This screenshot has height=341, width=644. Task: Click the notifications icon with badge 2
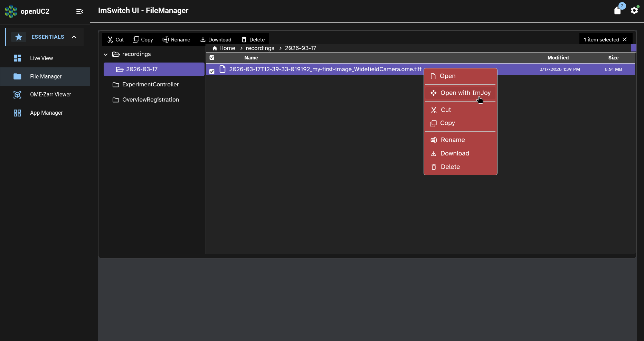(618, 10)
